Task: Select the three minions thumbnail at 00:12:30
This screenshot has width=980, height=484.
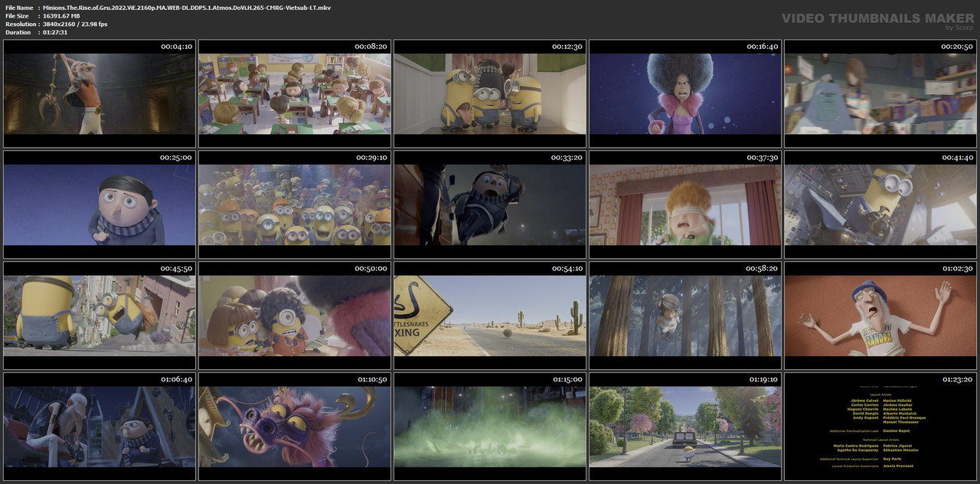Action: [490, 93]
